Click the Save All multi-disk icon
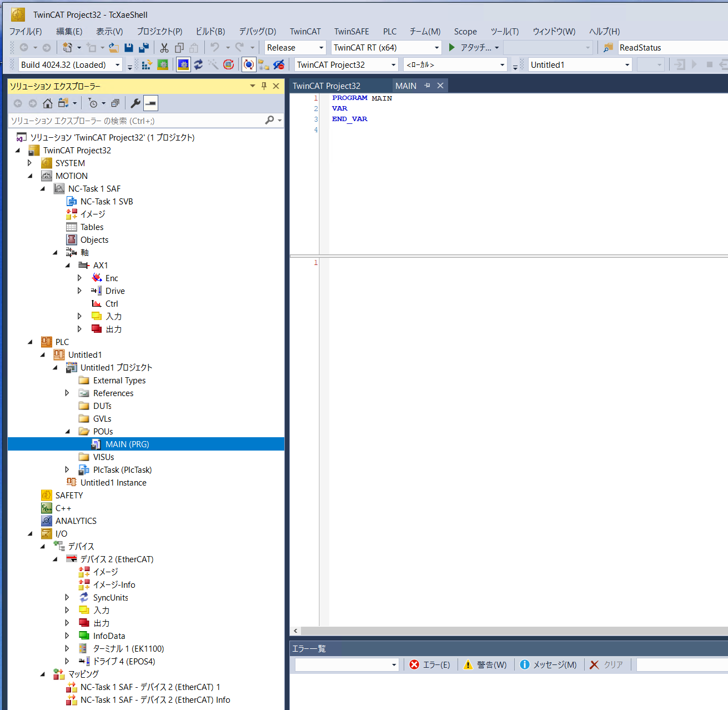The image size is (728, 710). coord(144,47)
